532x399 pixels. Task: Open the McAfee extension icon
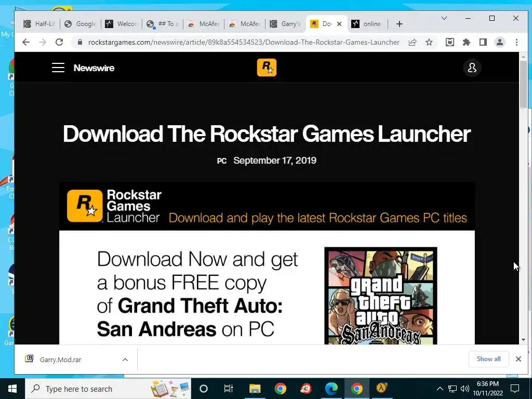click(450, 42)
